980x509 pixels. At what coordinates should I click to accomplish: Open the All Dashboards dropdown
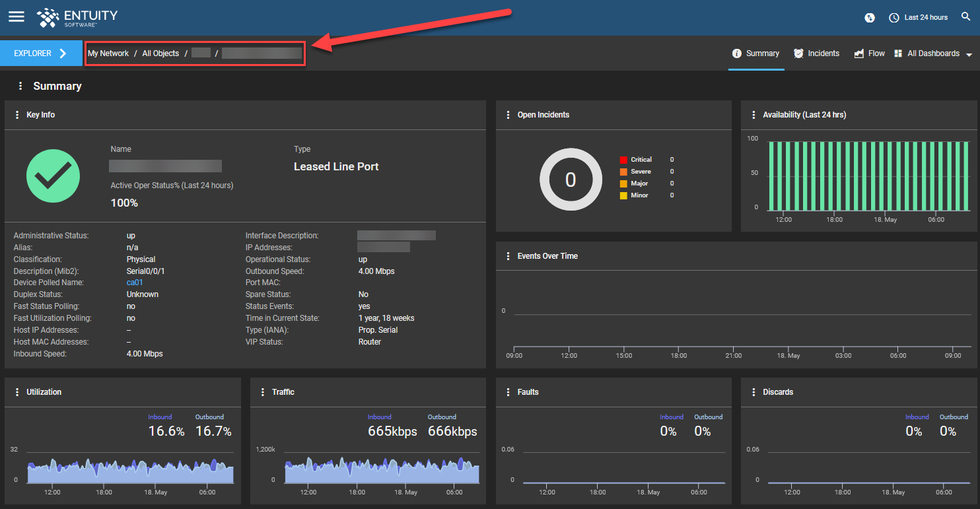point(933,53)
